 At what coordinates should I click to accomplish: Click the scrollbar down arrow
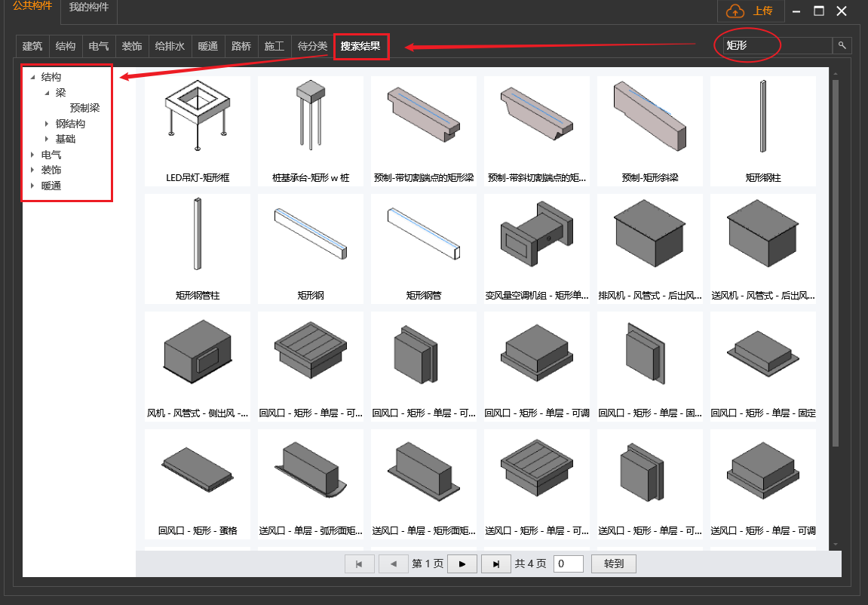(x=836, y=545)
